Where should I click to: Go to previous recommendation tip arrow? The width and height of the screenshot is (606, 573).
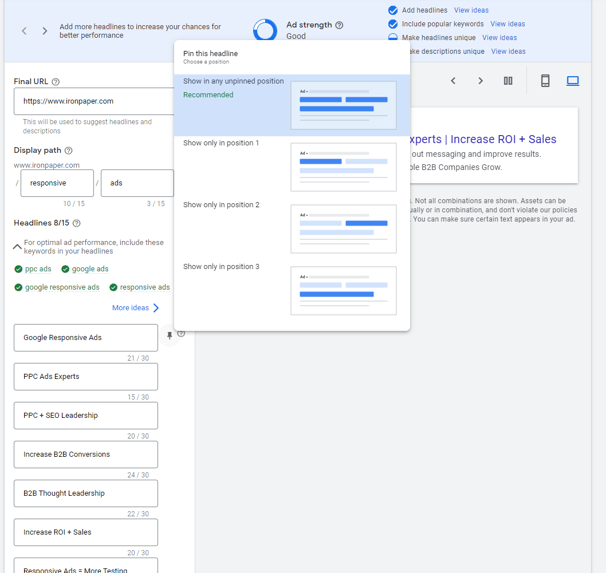(24, 31)
